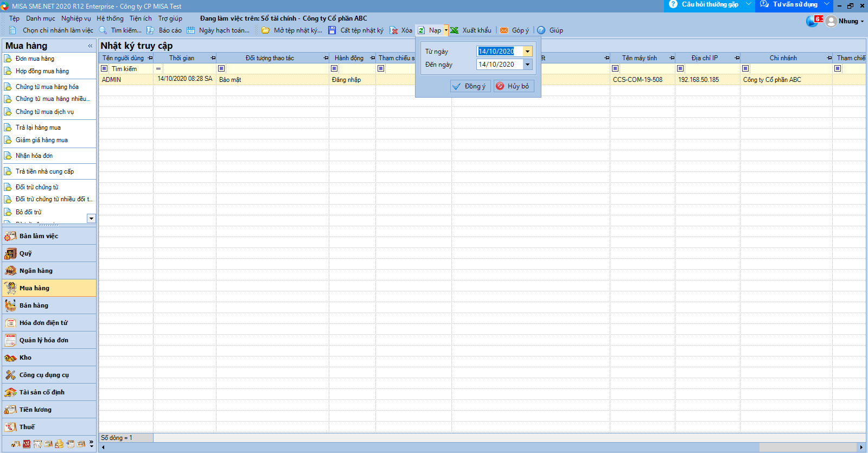Open the Nghiệp vụ menu

[76, 18]
